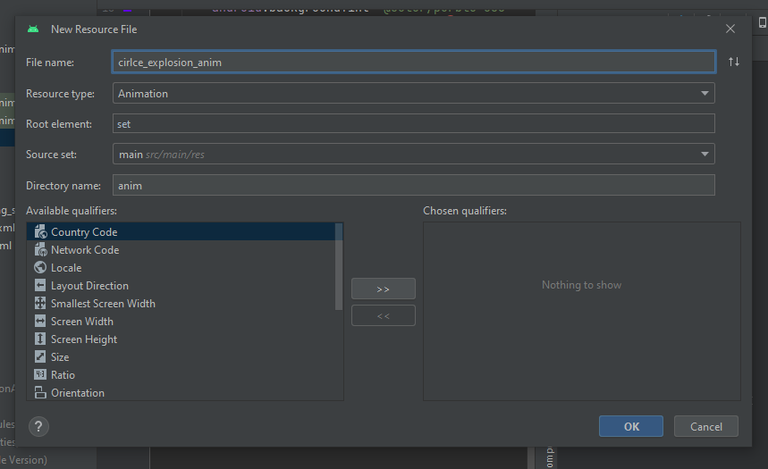Click the sort arrows icon beside file name
Image resolution: width=768 pixels, height=469 pixels.
point(734,62)
